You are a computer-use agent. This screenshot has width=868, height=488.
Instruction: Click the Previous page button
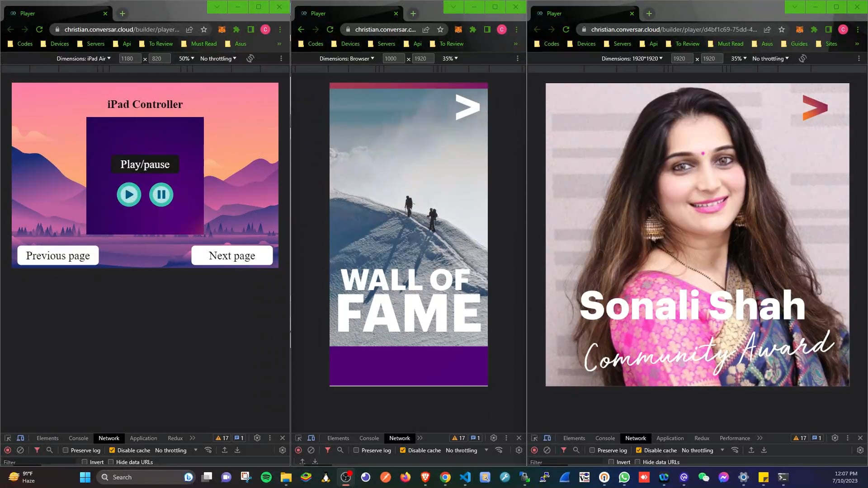[x=58, y=256]
